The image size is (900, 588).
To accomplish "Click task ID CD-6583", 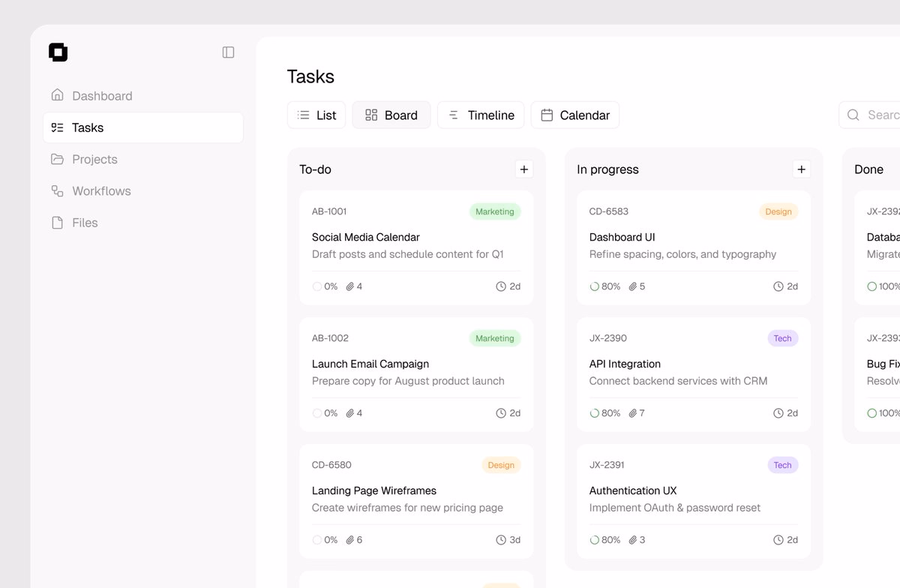I will pyautogui.click(x=609, y=211).
